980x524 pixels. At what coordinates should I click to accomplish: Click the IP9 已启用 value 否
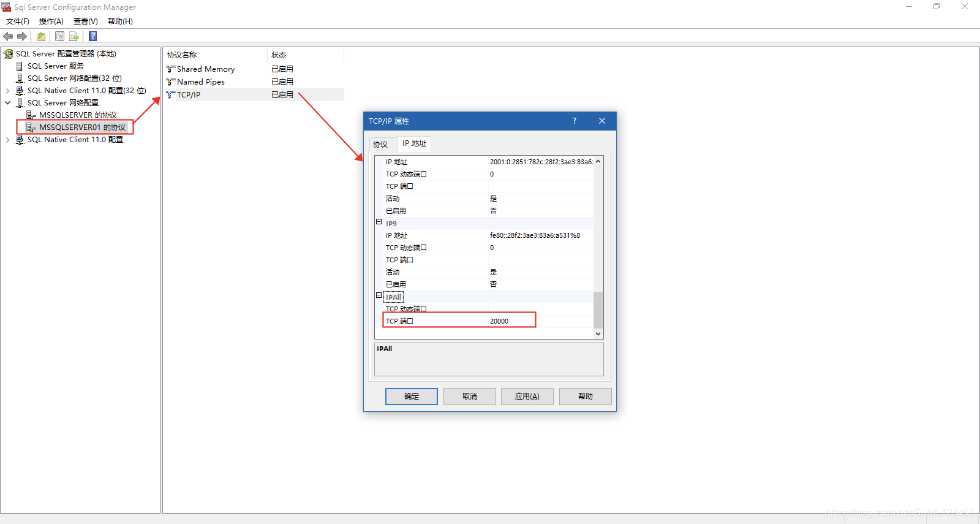coord(493,284)
